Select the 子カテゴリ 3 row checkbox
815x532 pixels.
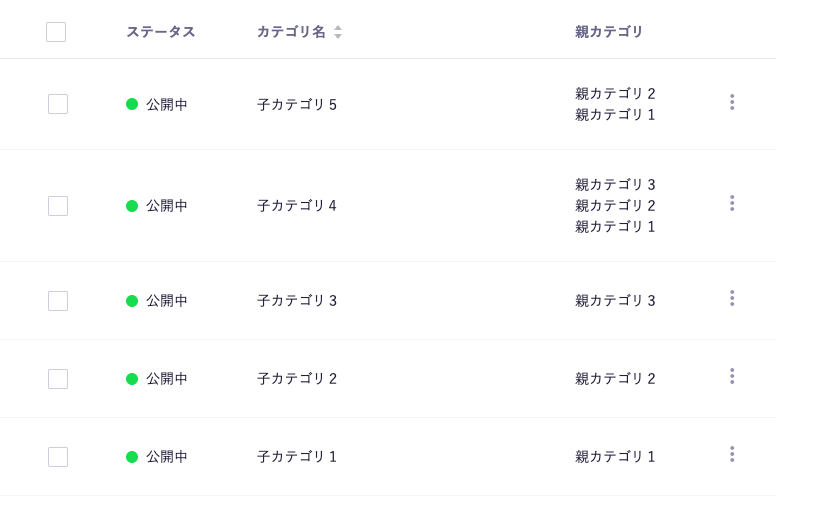[x=58, y=301]
